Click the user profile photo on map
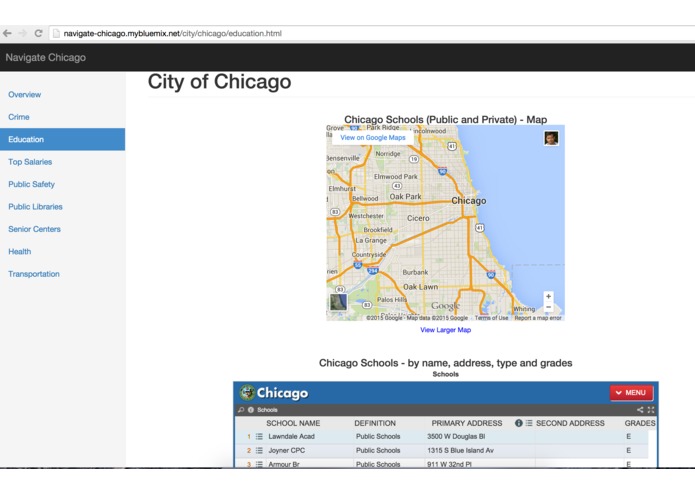This screenshot has height=494, width=695. [x=551, y=138]
